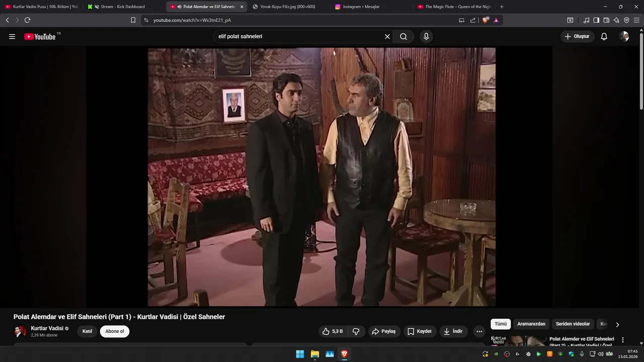Open Kurtlar Vadisi channel name link
This screenshot has height=362, width=644.
click(47, 328)
